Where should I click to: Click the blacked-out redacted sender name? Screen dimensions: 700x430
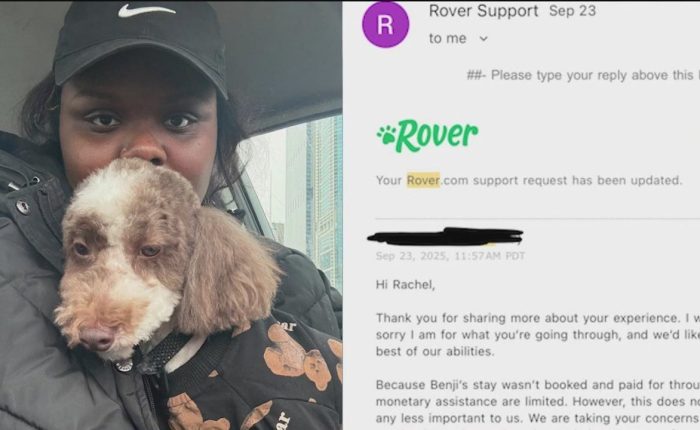(x=445, y=237)
